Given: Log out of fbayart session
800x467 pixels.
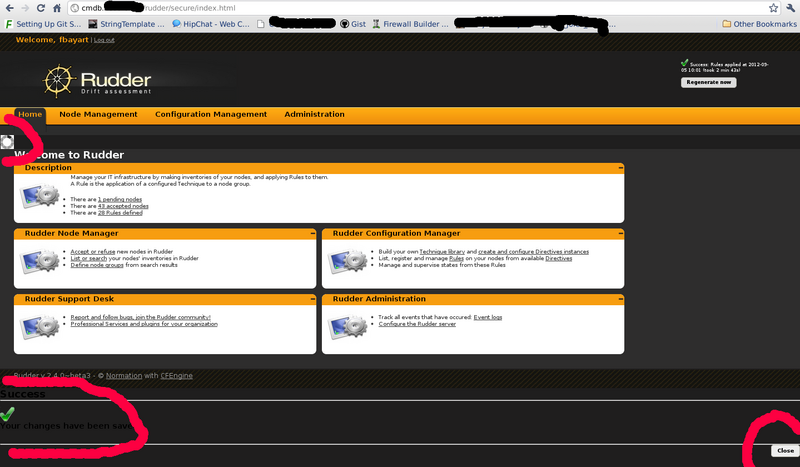Looking at the screenshot, I should (x=104, y=40).
